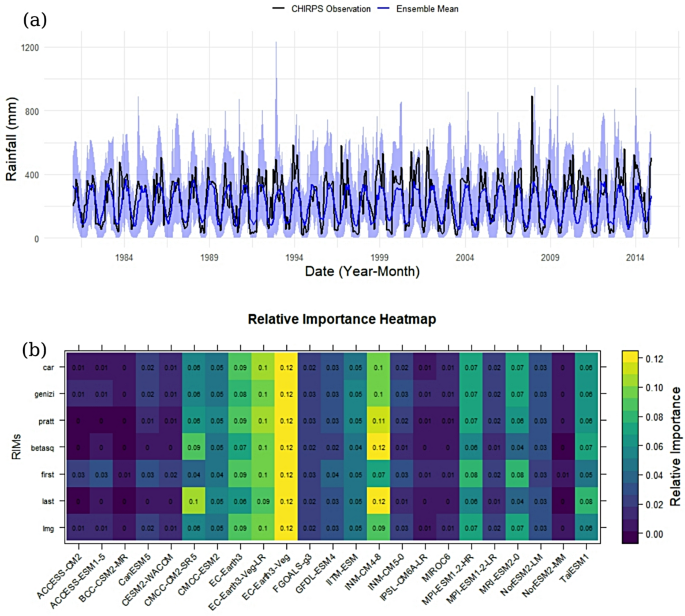Click first row cell for NorESM2-MM showing 0.01

(564, 474)
